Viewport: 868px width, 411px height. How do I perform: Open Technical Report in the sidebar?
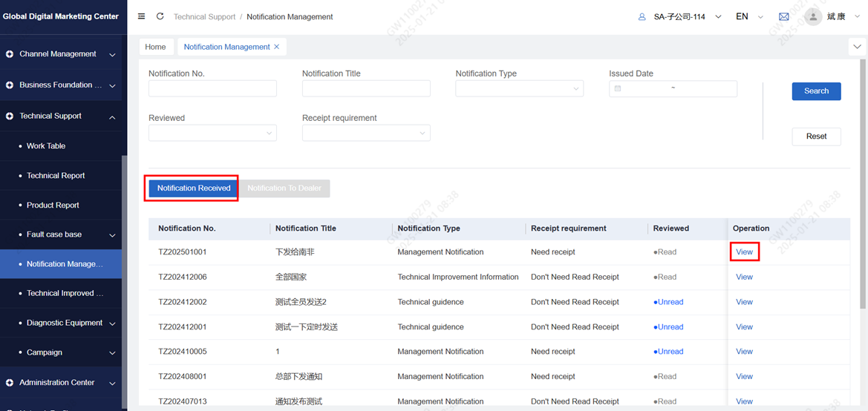(x=56, y=176)
